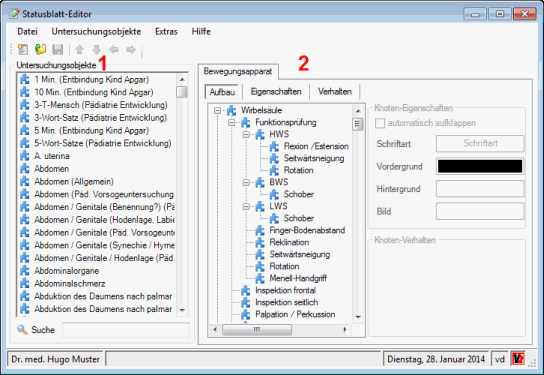
Task: Select Rotation under HWS
Action: pos(298,170)
